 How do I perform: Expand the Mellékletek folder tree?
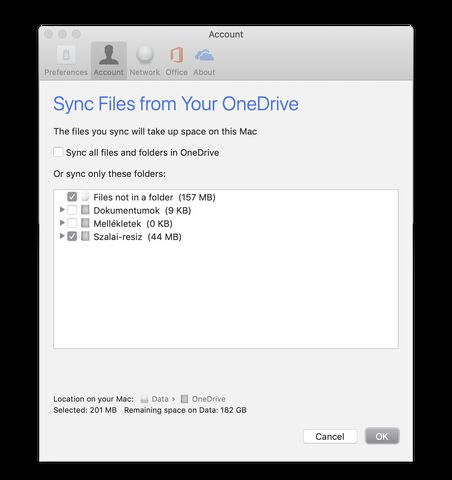(x=62, y=223)
